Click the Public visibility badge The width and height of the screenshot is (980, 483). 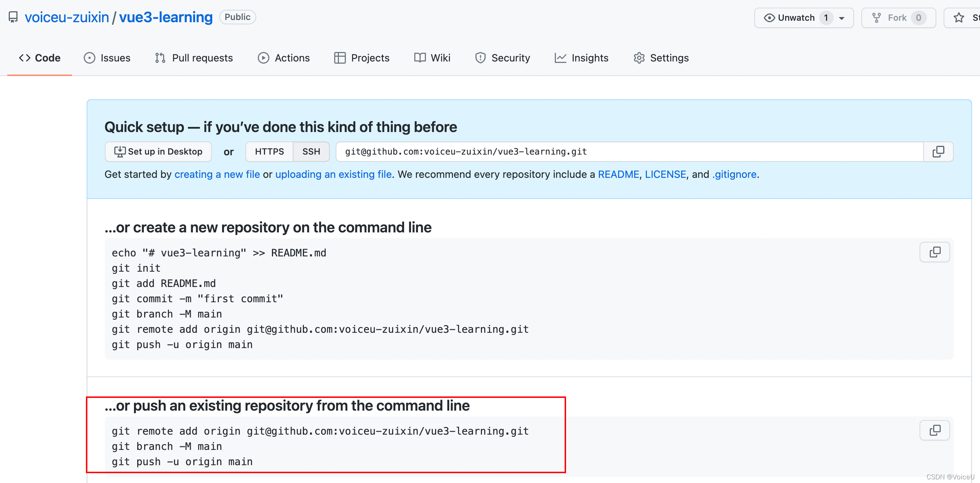click(x=237, y=17)
